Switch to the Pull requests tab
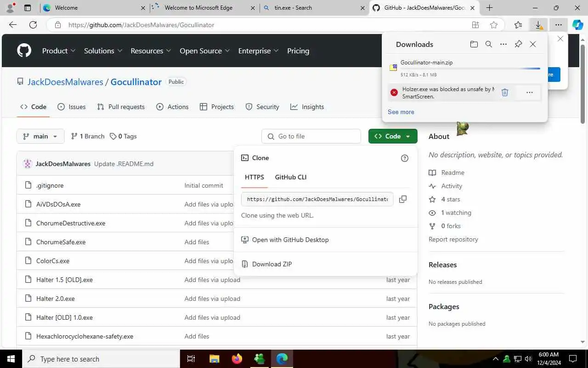This screenshot has width=588, height=368. coord(121,107)
